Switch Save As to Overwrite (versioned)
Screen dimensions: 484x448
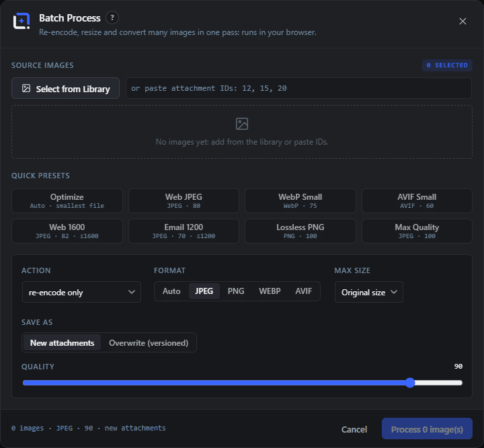point(149,342)
